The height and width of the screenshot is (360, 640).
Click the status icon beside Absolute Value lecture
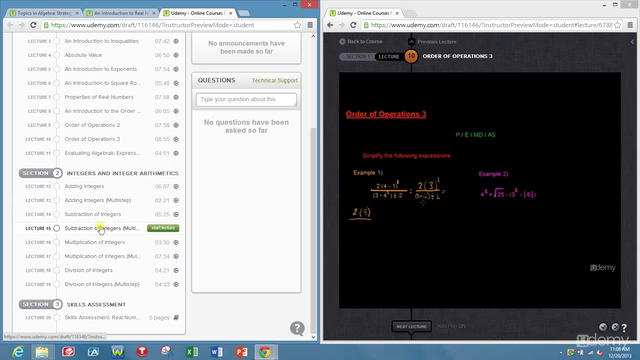176,55
